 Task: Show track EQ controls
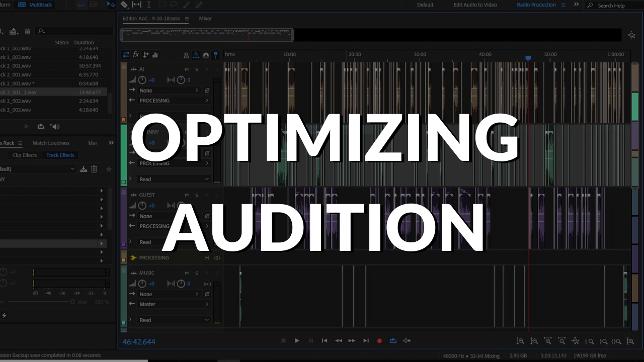(155, 55)
